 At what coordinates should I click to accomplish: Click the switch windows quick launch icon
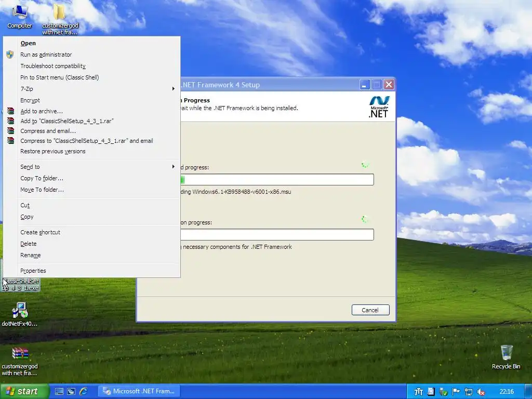[71, 392]
